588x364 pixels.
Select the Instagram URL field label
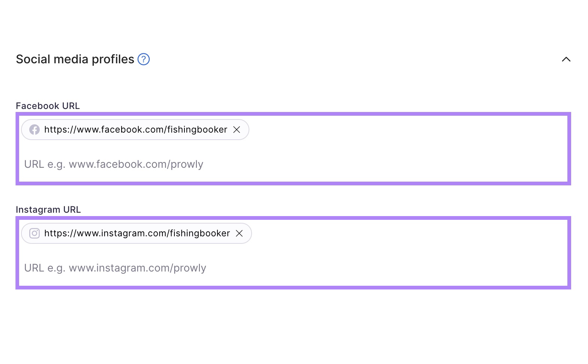coord(48,209)
